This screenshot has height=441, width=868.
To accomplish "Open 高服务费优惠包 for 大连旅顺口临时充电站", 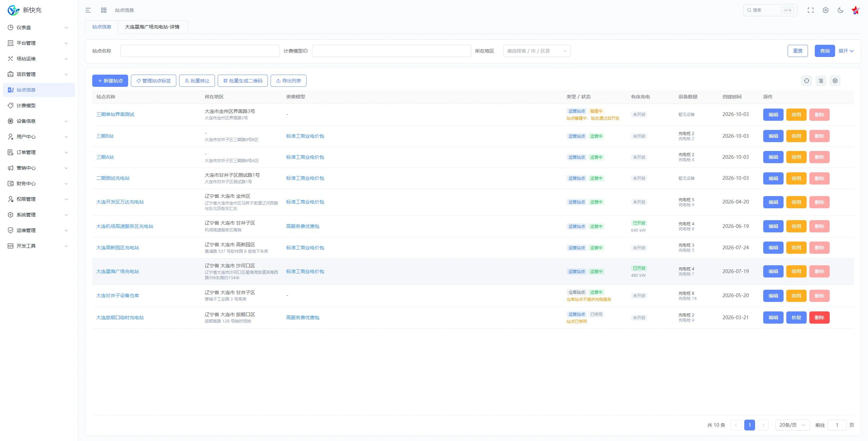I will pyautogui.click(x=303, y=318).
